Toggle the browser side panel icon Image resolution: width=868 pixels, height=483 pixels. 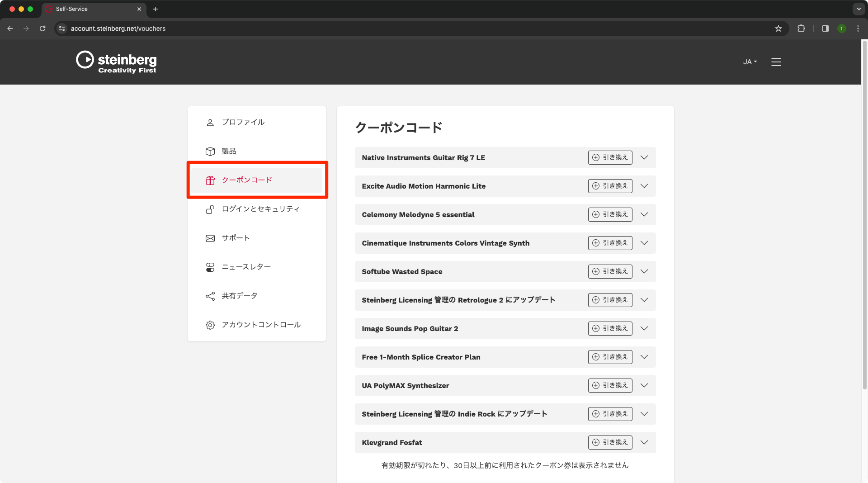825,28
